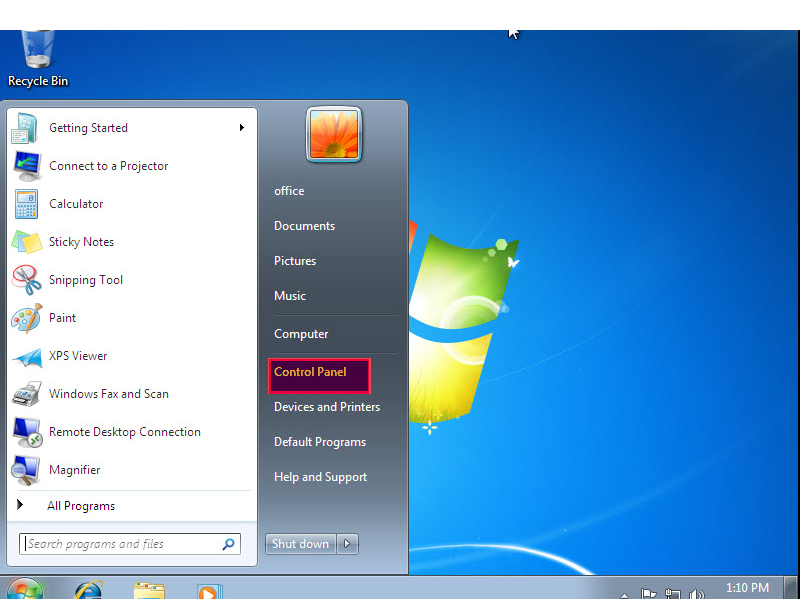The height and width of the screenshot is (599, 800).
Task: Open Paint from the Start menu
Action: (132, 318)
